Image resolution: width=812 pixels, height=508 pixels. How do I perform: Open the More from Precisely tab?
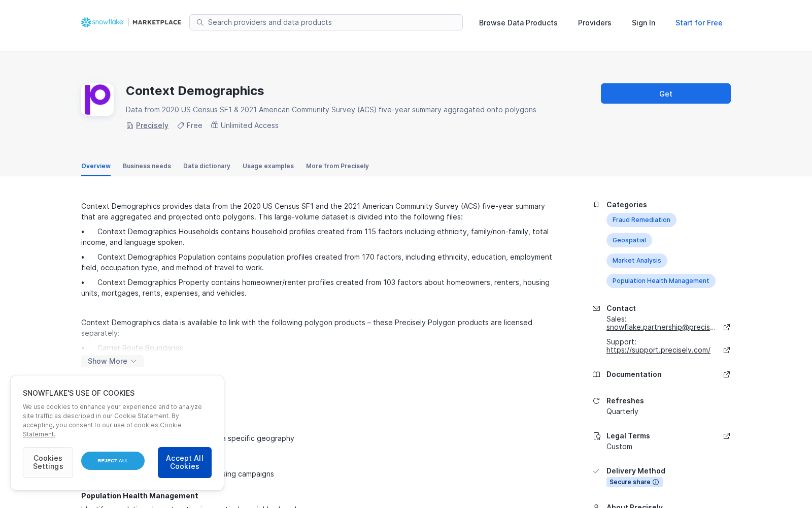[337, 166]
